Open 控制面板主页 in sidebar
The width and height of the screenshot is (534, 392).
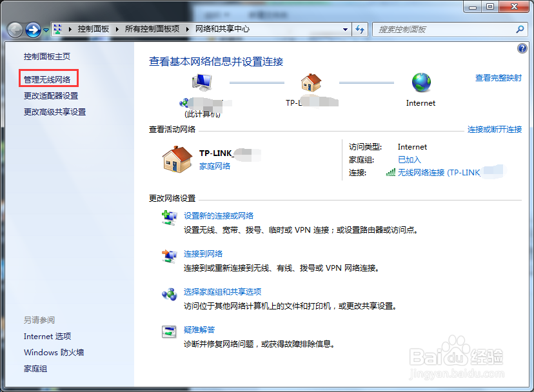point(47,57)
